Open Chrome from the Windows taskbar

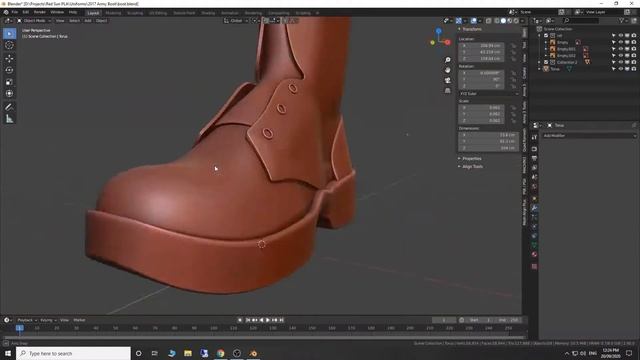(221, 353)
